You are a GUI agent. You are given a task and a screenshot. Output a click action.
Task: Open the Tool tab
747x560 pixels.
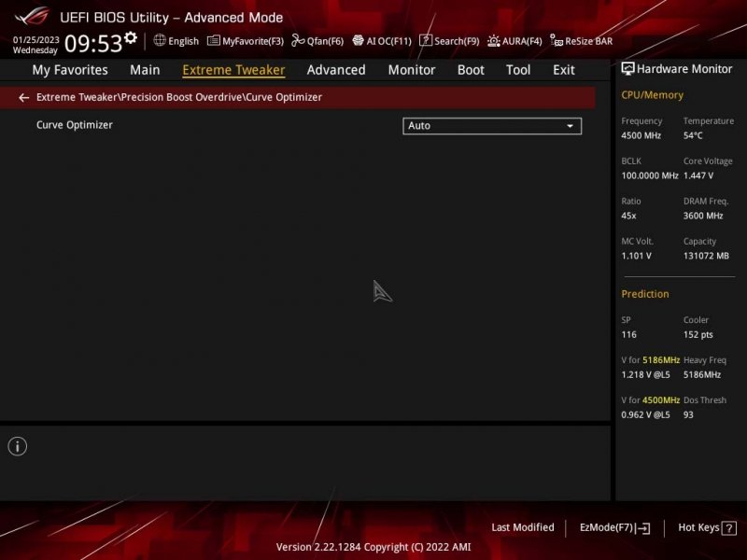(x=518, y=70)
